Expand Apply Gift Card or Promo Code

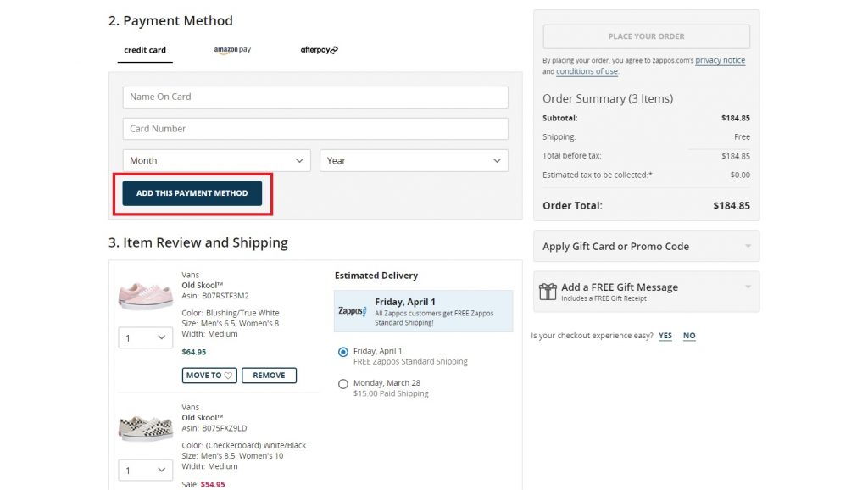click(x=646, y=246)
